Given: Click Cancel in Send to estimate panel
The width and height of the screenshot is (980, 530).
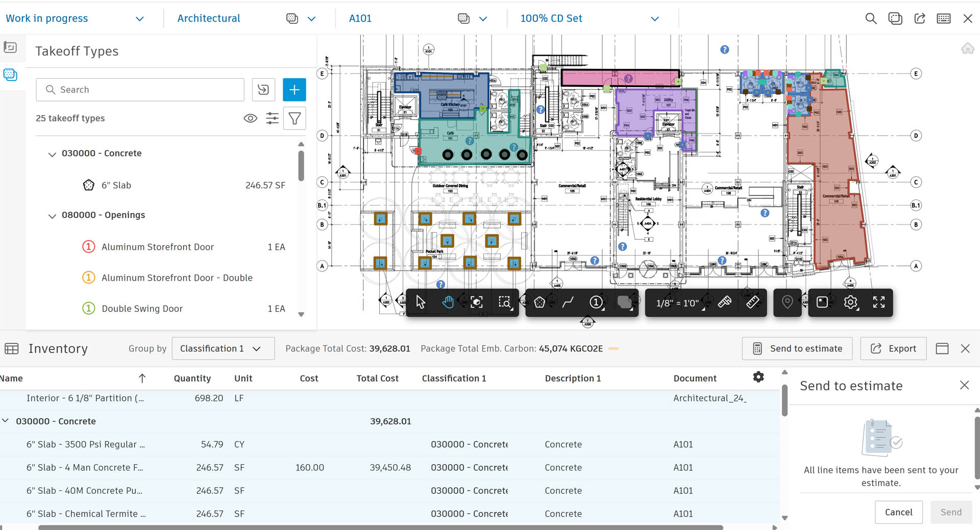Looking at the screenshot, I should click(x=898, y=512).
